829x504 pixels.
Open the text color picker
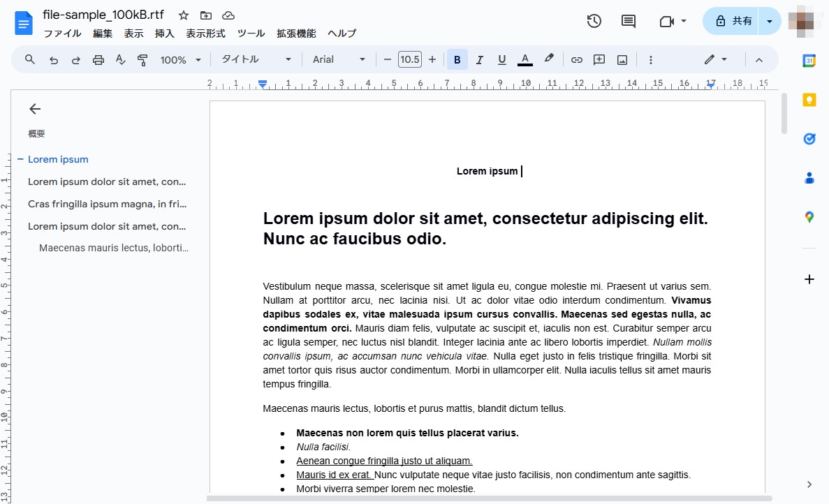tap(525, 60)
